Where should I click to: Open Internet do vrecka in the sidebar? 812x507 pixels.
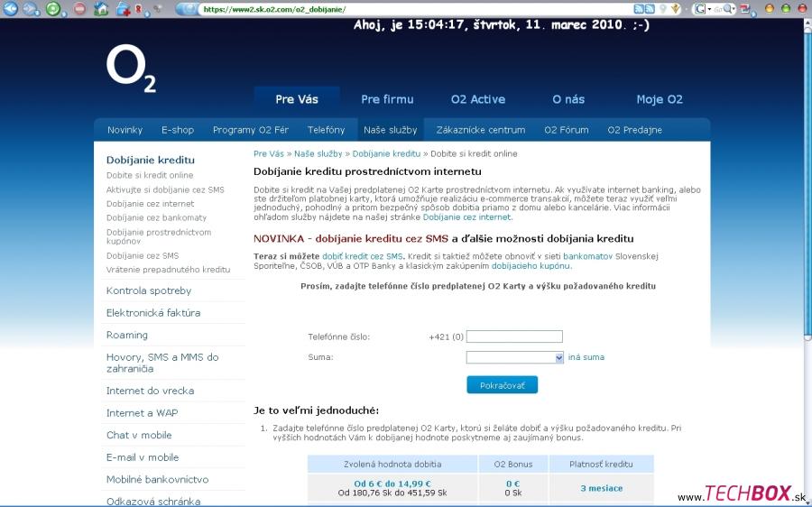point(150,391)
